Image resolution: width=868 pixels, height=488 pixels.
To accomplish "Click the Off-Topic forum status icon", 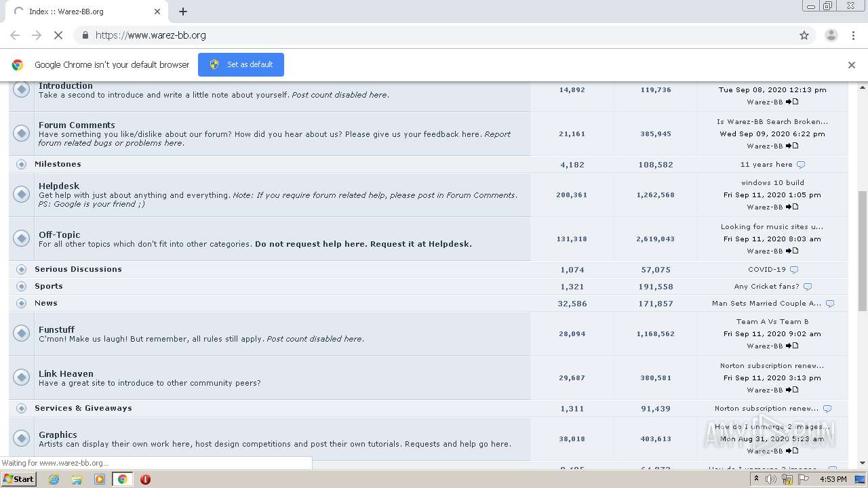I will tap(22, 239).
